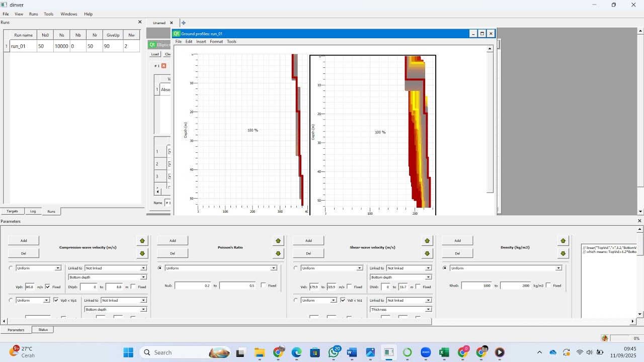Toggle Vp0 < Vp1 checkbox

pyautogui.click(x=56, y=300)
